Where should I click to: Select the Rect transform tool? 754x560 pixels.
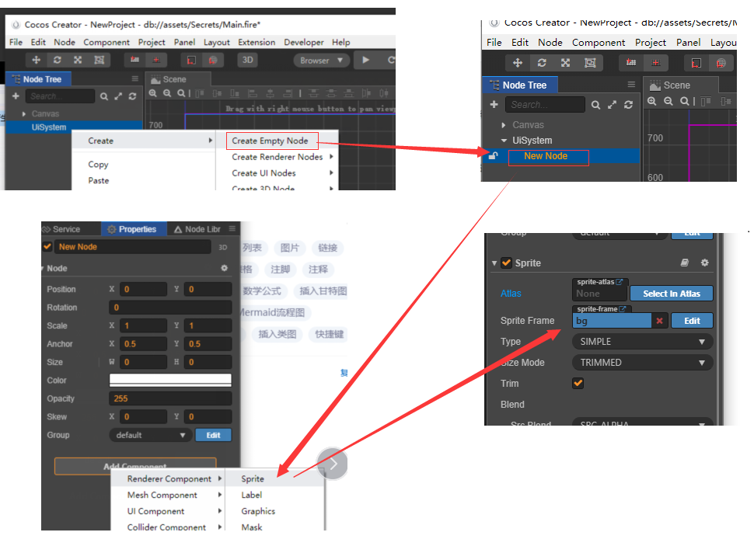tap(99, 60)
